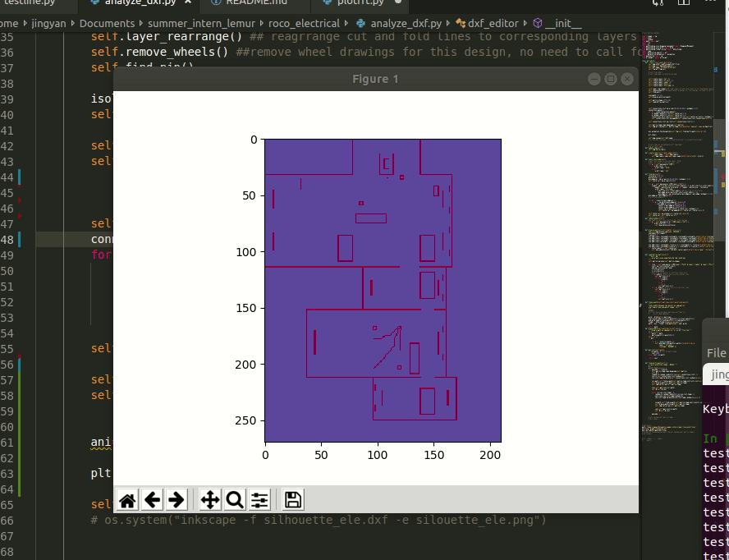Screen dimensions: 729x560
Task: Click the Forward arrow to next view
Action: point(177,499)
